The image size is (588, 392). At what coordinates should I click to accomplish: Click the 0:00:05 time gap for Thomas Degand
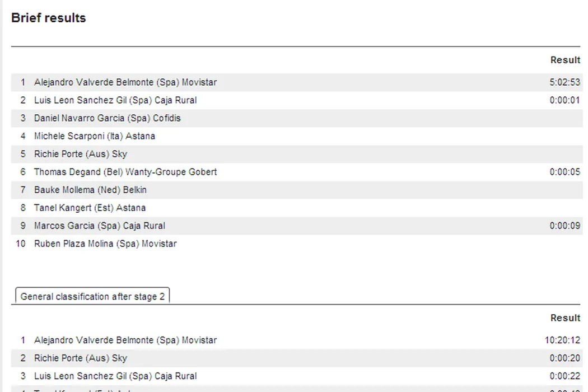pos(564,172)
